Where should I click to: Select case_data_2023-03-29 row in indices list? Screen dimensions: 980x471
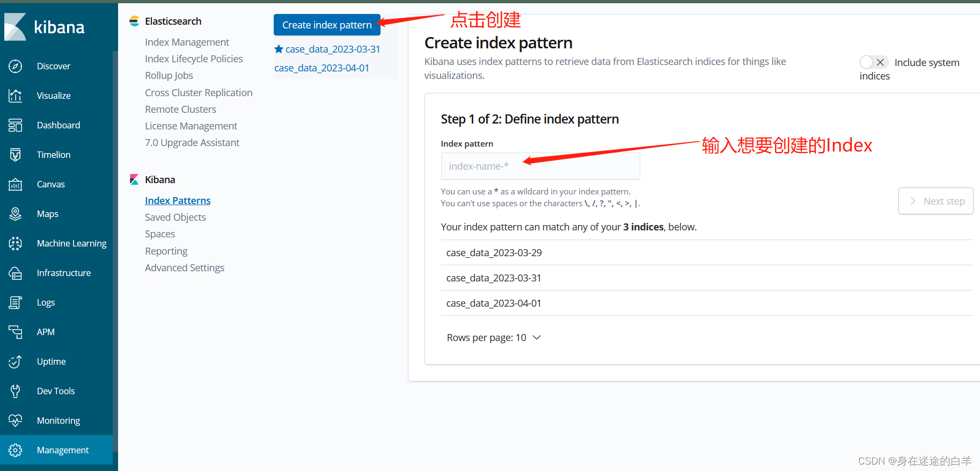pyautogui.click(x=707, y=252)
